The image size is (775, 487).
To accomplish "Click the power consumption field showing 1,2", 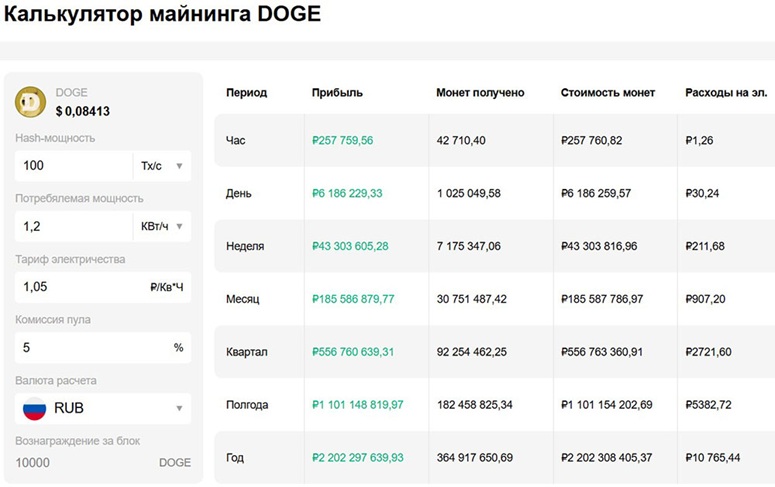I will (74, 226).
